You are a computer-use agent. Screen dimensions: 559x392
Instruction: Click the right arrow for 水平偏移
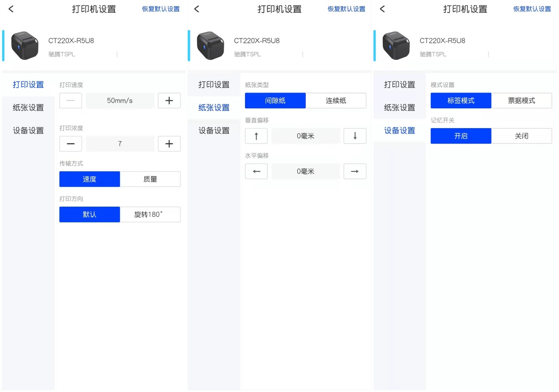pos(355,171)
